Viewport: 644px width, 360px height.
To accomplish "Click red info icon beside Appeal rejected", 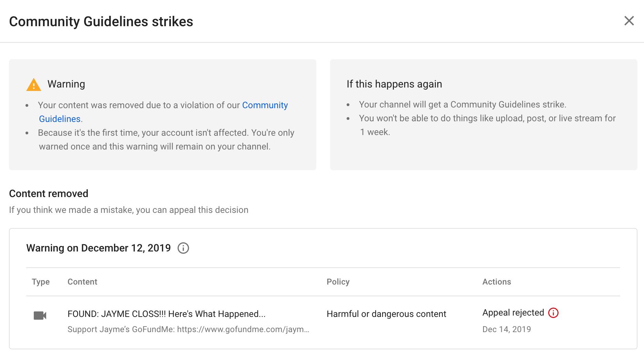I will (x=553, y=313).
